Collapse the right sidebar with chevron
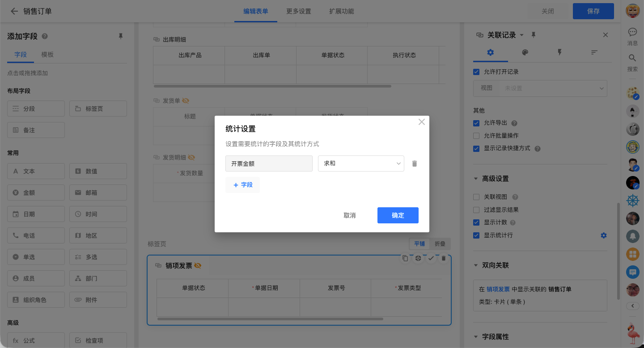Screen dimensions: 644x348 pos(632,306)
